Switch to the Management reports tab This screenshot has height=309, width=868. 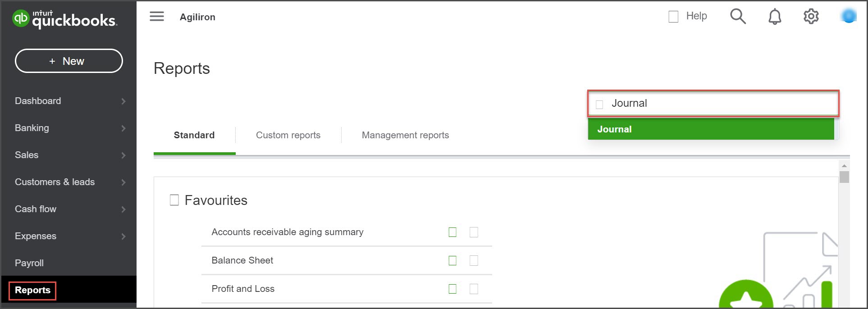click(405, 135)
